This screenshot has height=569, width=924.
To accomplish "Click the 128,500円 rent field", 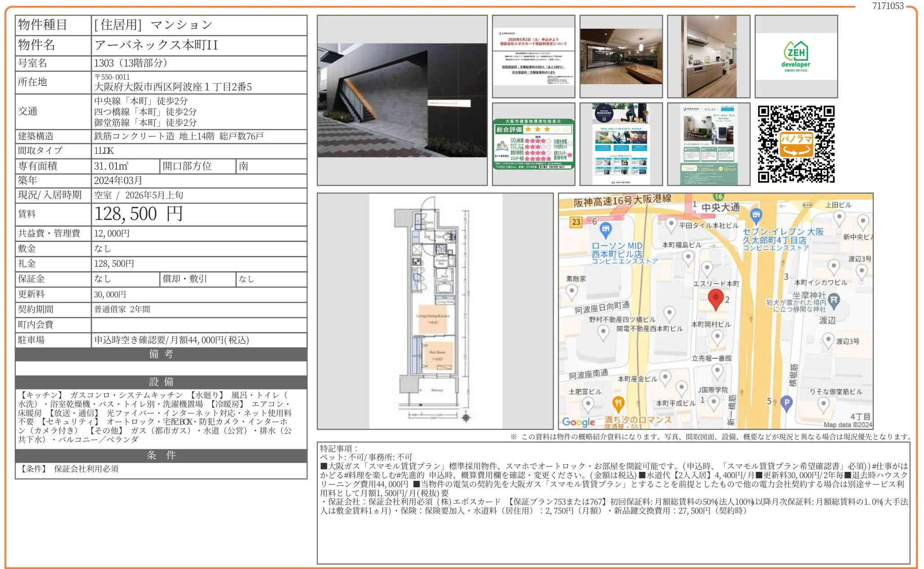I will tap(139, 215).
